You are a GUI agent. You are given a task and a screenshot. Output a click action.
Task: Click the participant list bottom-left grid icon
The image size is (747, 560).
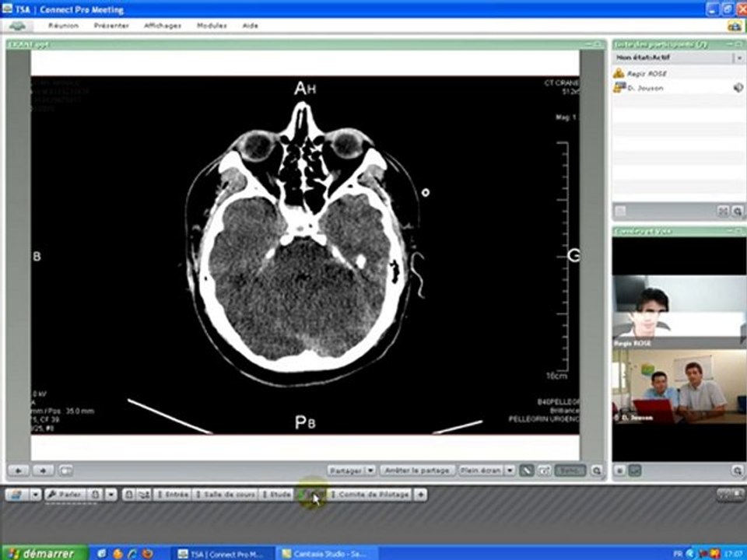click(x=620, y=211)
